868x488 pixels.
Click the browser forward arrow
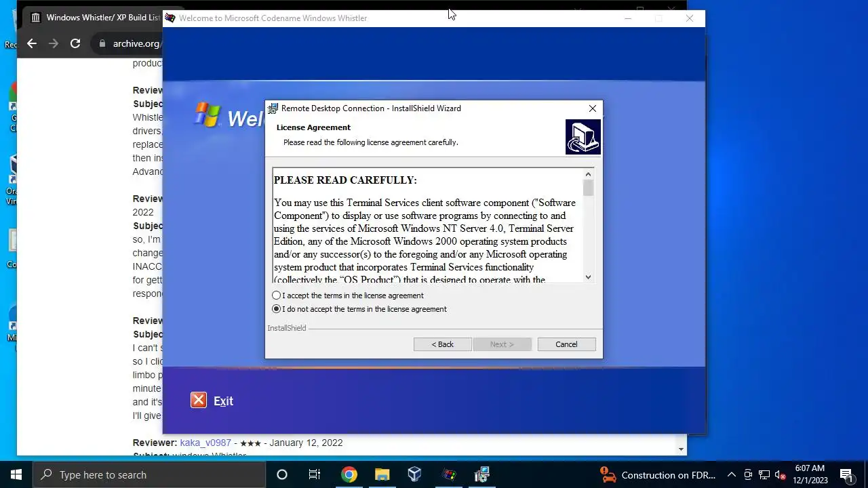pyautogui.click(x=54, y=43)
